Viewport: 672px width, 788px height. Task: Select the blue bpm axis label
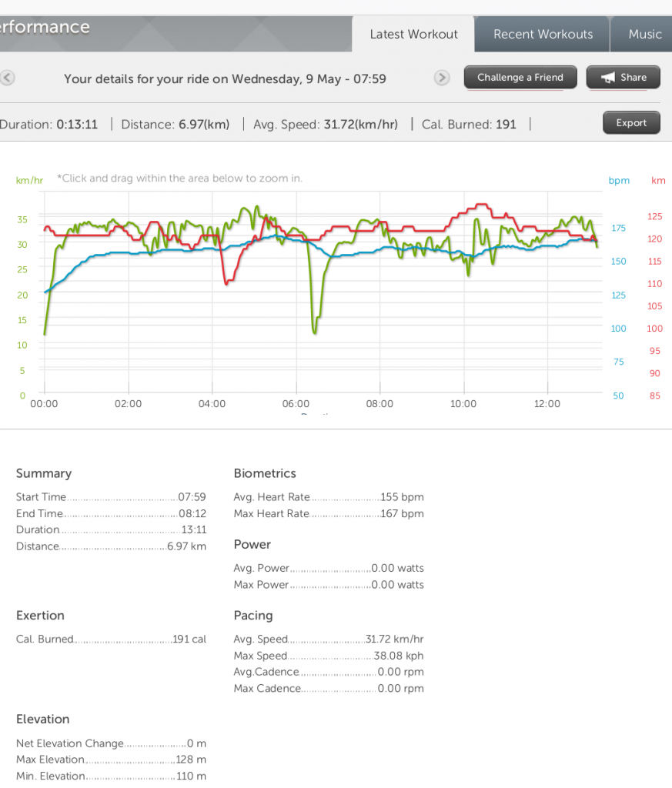click(x=619, y=182)
